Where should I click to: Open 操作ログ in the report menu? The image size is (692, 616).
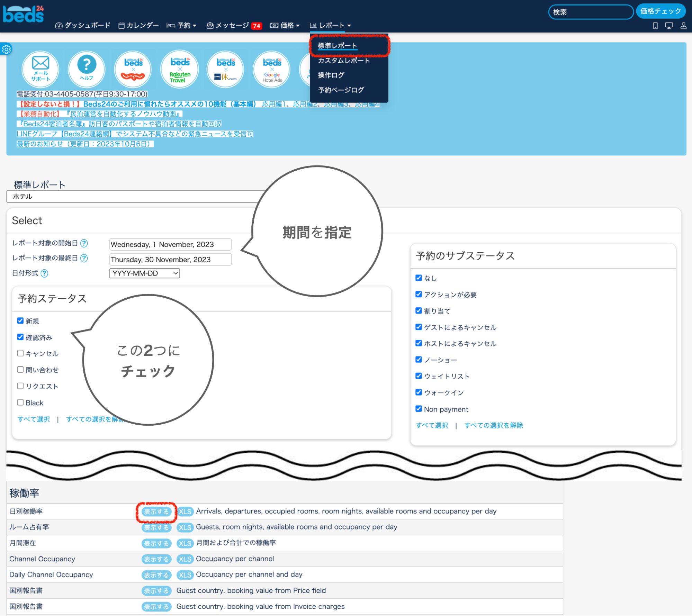click(x=331, y=75)
